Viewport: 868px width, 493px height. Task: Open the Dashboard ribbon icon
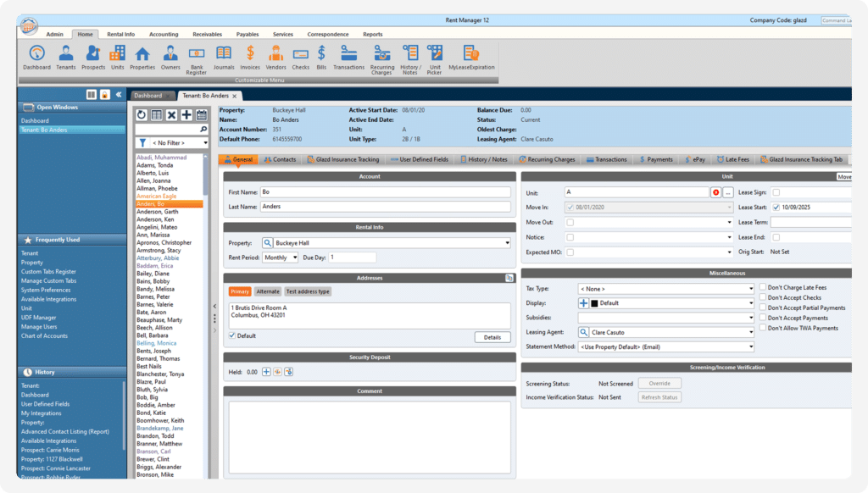tap(37, 58)
